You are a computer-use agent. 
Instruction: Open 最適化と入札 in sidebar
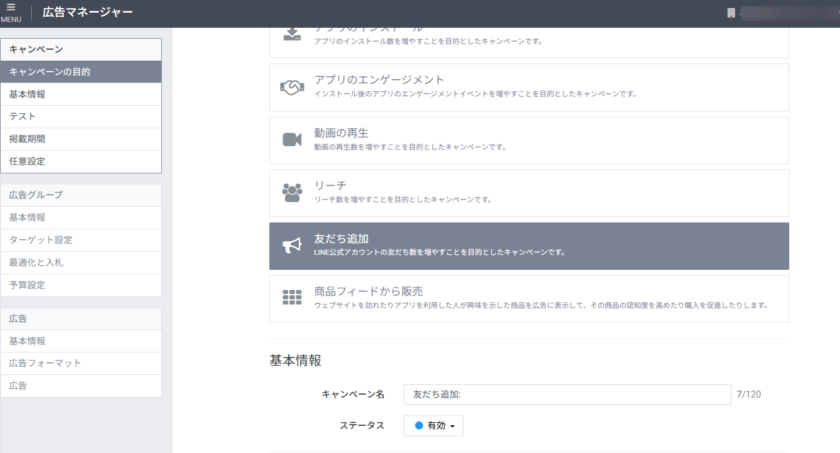point(80,262)
